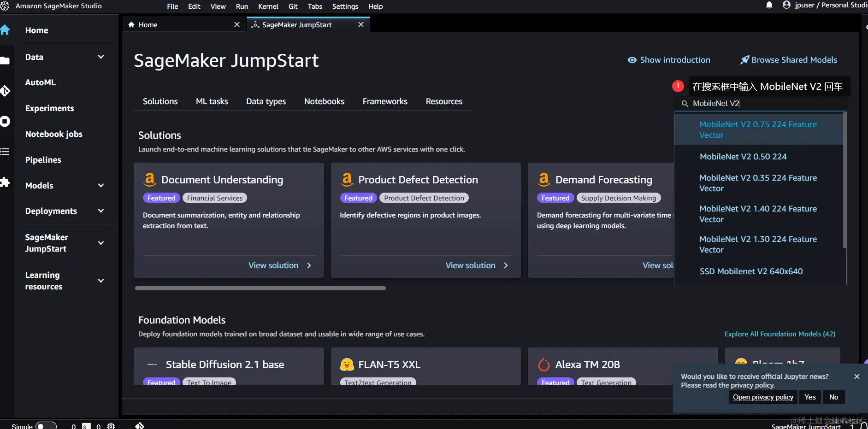Close the SageMaker JumpStart tab
The width and height of the screenshot is (868, 429).
pos(361,24)
